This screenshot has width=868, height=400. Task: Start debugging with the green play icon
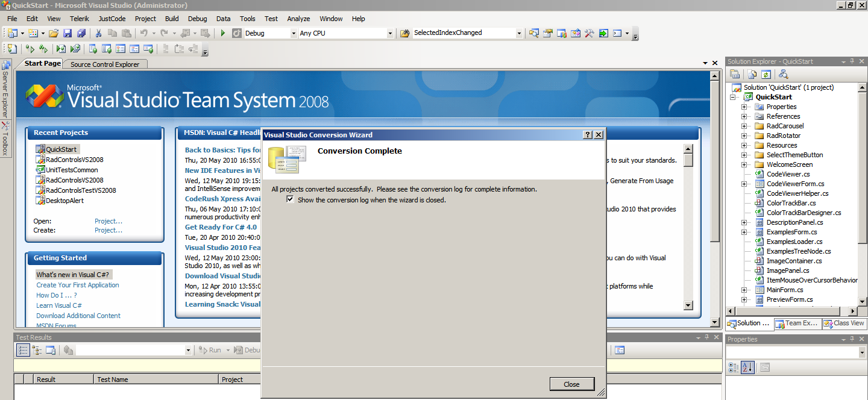coord(223,33)
